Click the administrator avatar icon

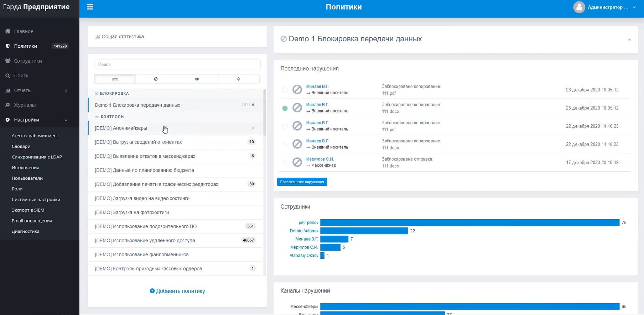point(579,7)
